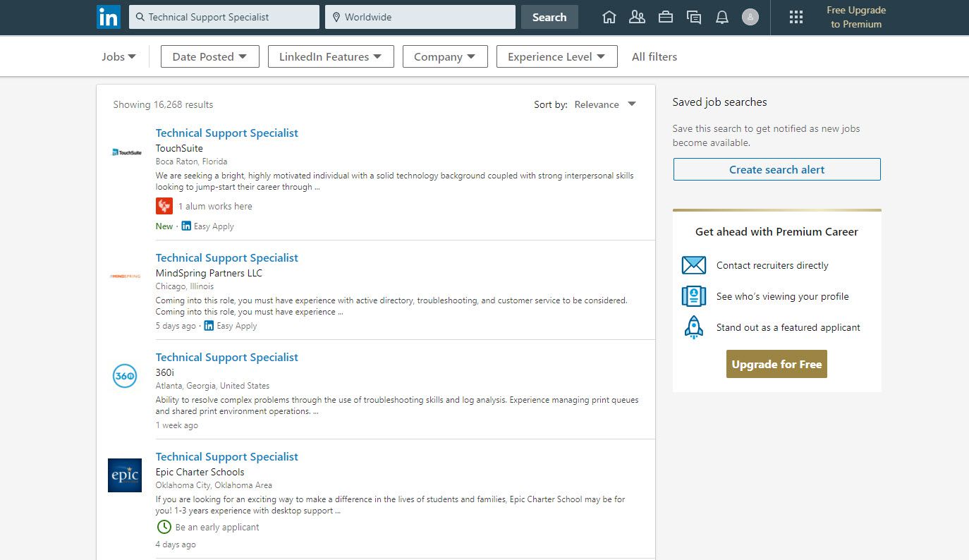Open the Work apps grid icon

[796, 17]
